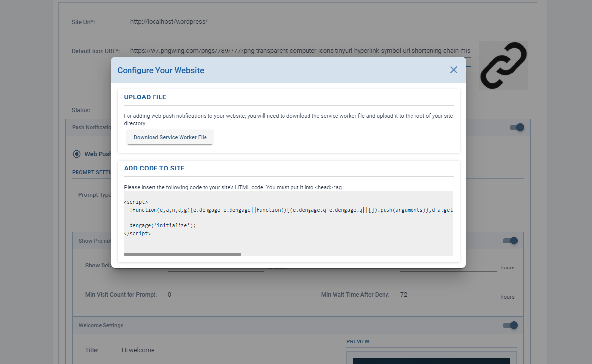592x364 pixels.
Task: Click the UPLOAD FILE section heading
Action: (x=145, y=97)
